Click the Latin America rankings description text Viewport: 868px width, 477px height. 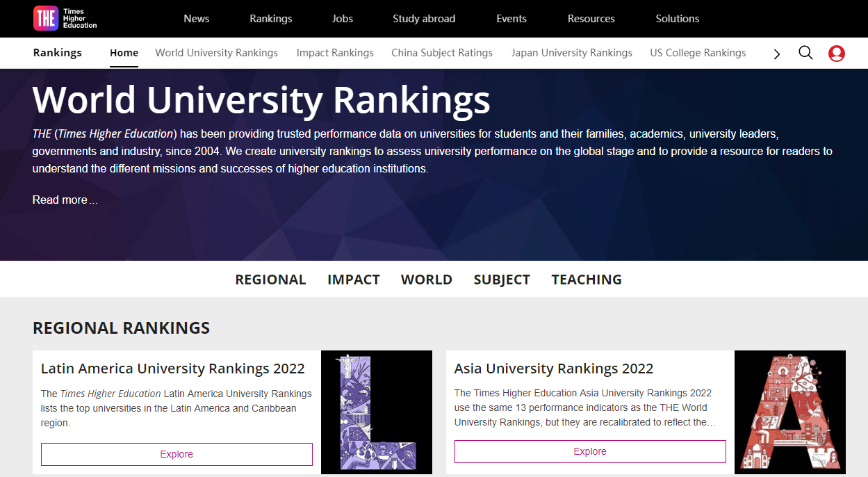[x=177, y=408]
